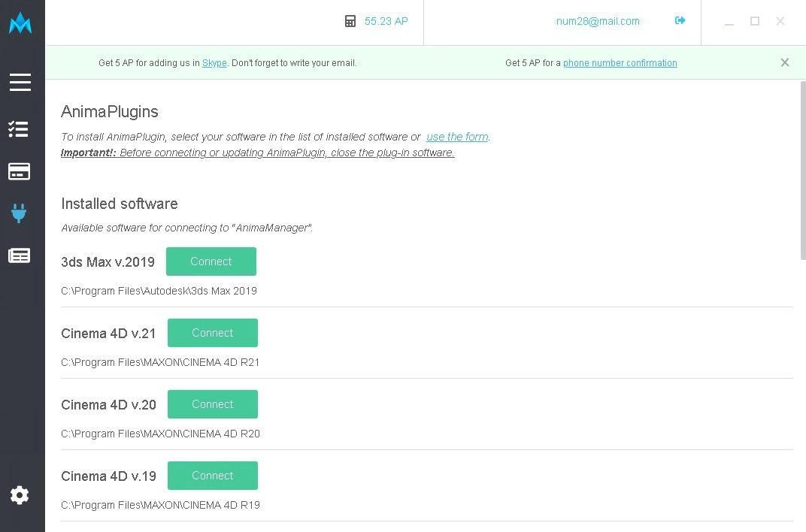Open the hamburger menu in sidebar
Screen dimensions: 806x532
coord(20,82)
